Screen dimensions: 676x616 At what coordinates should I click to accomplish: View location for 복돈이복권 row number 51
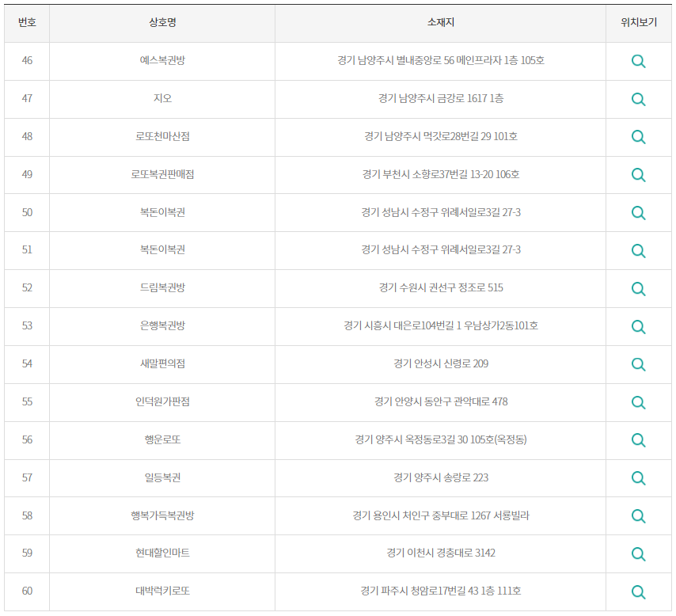click(638, 251)
